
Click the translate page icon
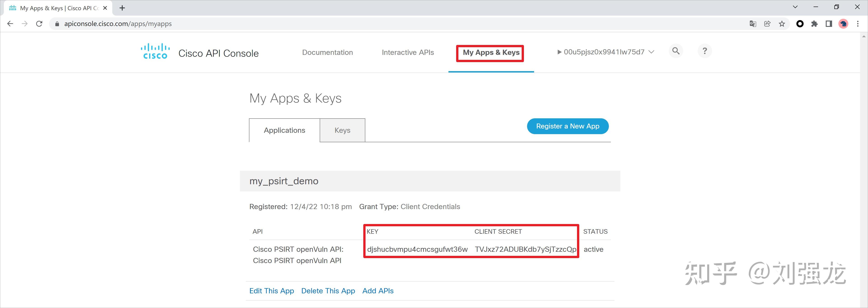tap(753, 24)
